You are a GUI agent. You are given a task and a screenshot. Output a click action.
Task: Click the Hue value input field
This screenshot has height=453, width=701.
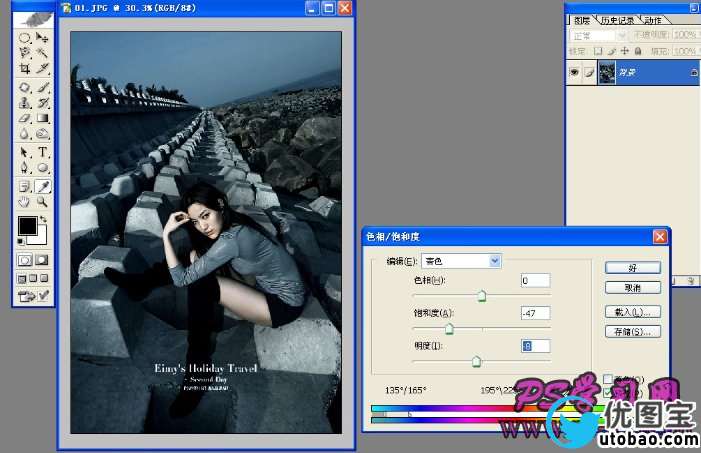(536, 280)
